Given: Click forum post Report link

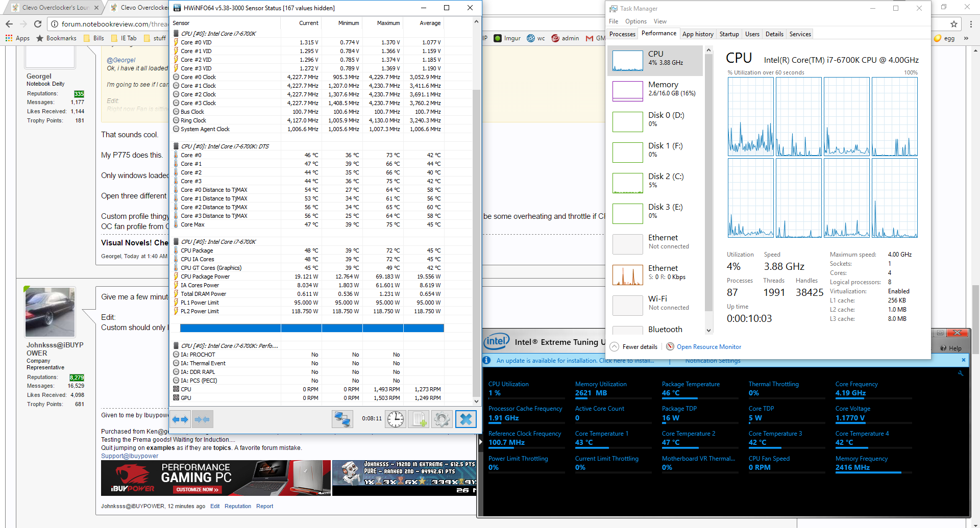Looking at the screenshot, I should 264,507.
